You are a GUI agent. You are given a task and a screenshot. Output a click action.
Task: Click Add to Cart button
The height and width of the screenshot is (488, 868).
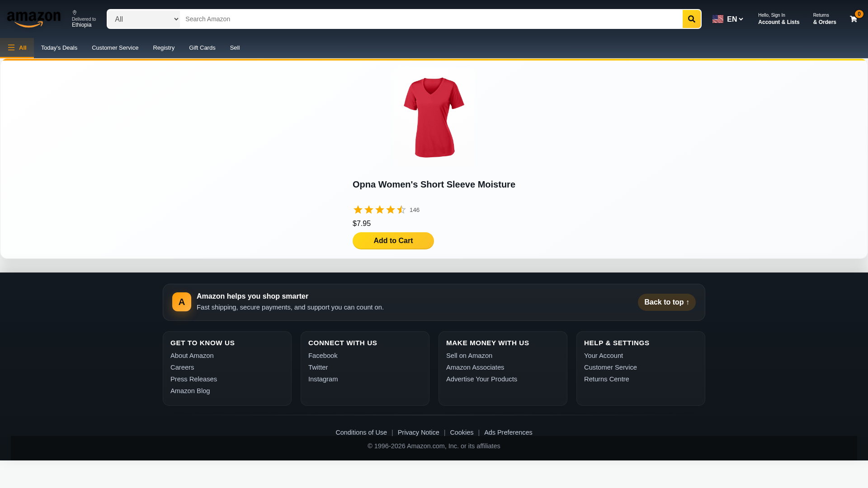pyautogui.click(x=393, y=241)
